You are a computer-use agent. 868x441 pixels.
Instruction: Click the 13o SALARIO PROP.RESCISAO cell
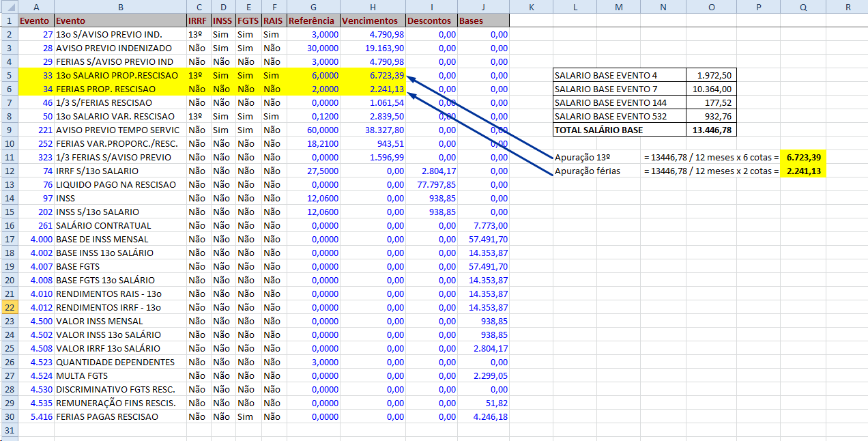(x=120, y=75)
